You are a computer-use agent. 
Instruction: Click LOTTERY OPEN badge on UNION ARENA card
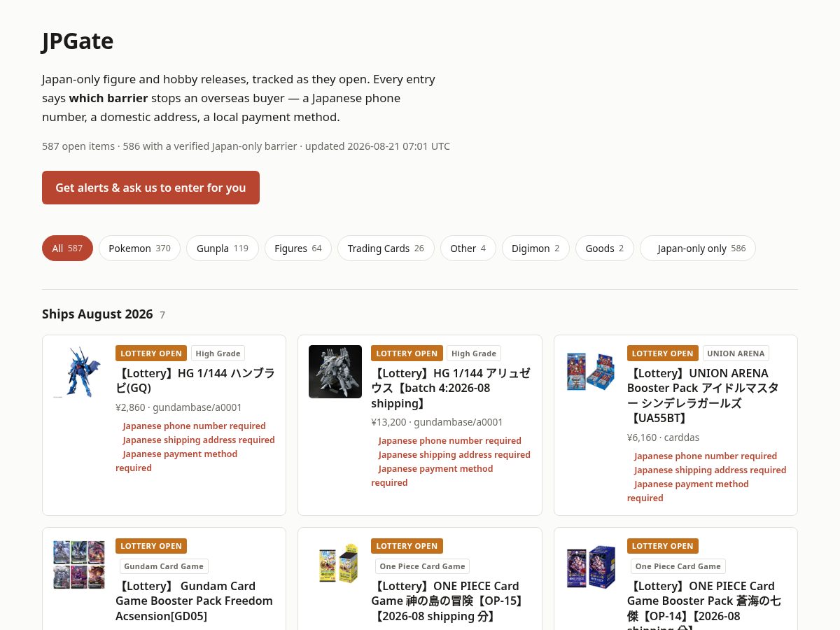(663, 353)
